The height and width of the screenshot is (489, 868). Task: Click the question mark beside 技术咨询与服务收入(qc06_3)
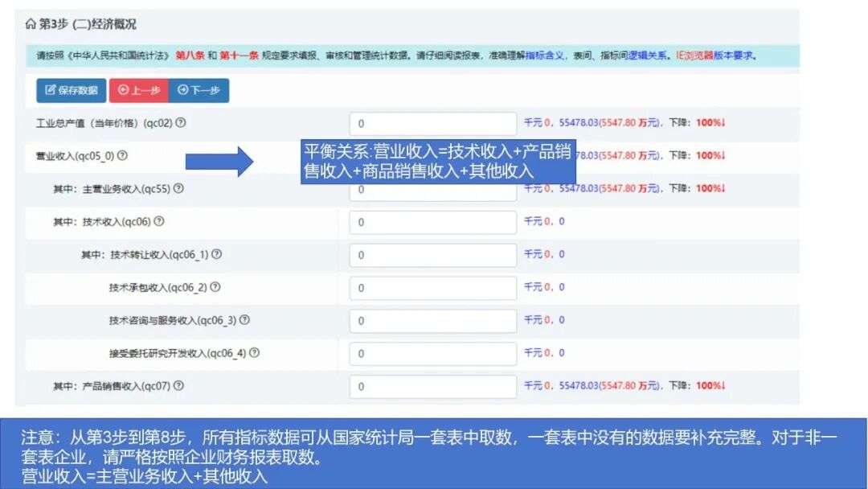(x=246, y=319)
